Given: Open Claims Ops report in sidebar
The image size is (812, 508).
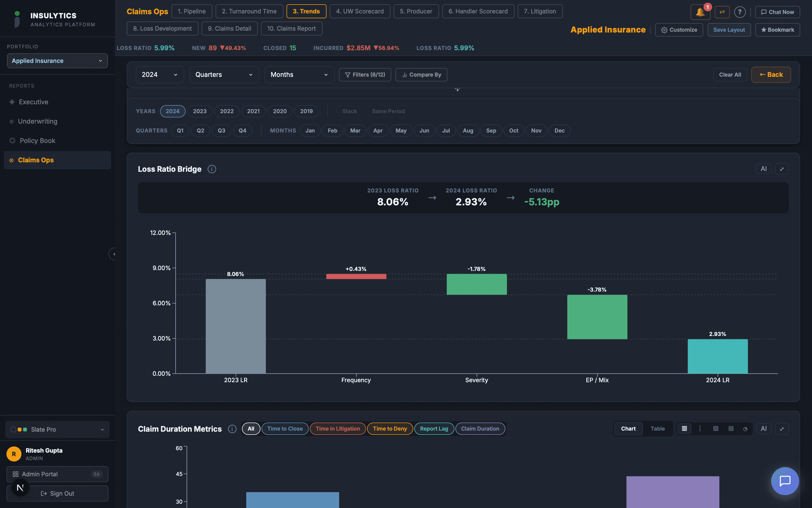Looking at the screenshot, I should [x=57, y=160].
